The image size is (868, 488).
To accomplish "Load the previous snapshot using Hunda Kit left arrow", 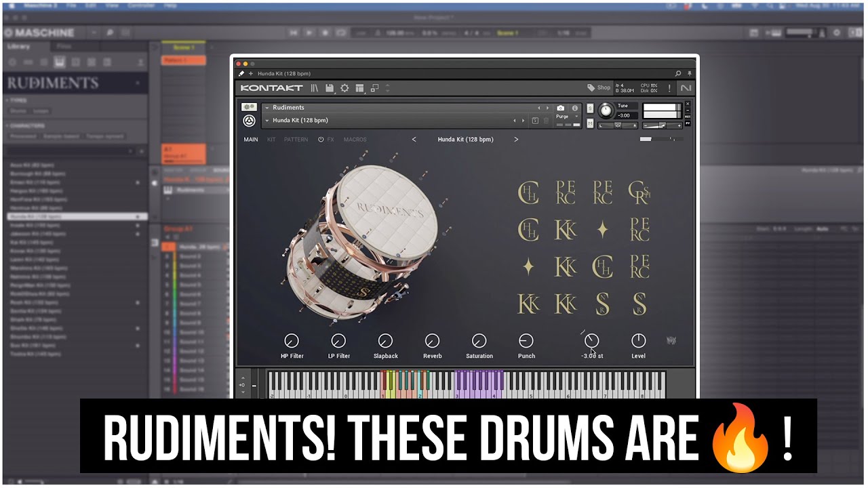I will pyautogui.click(x=513, y=121).
